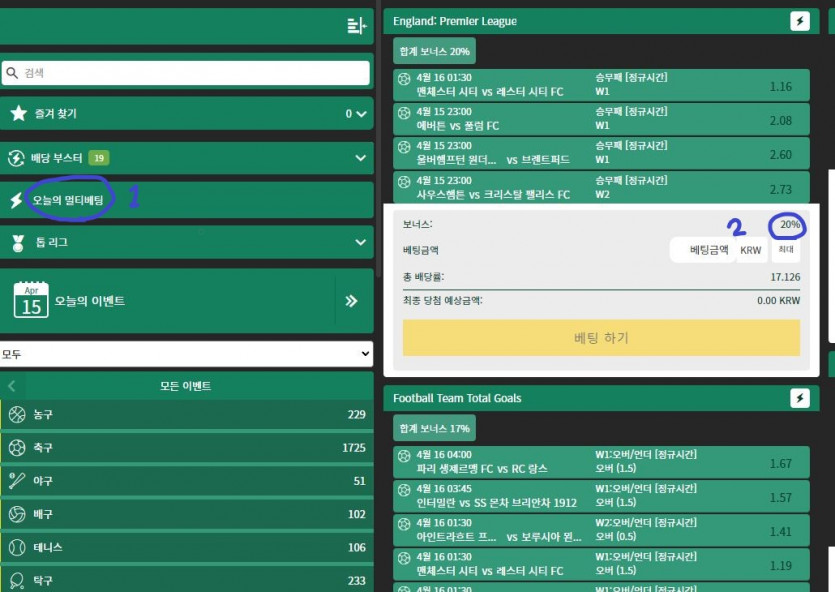Click the table tennis paddle icon
This screenshot has width=835, height=592.
[x=17, y=580]
